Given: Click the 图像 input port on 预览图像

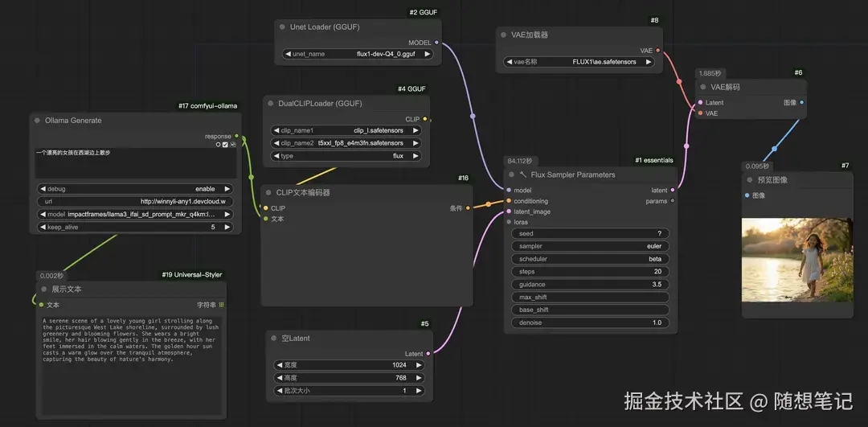Looking at the screenshot, I should pos(747,195).
